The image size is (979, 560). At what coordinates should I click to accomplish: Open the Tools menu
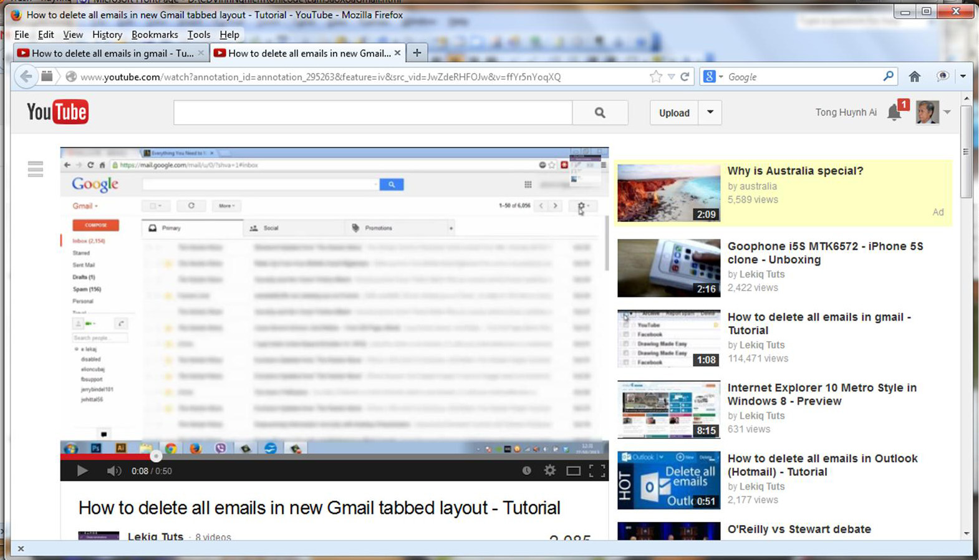coord(199,35)
